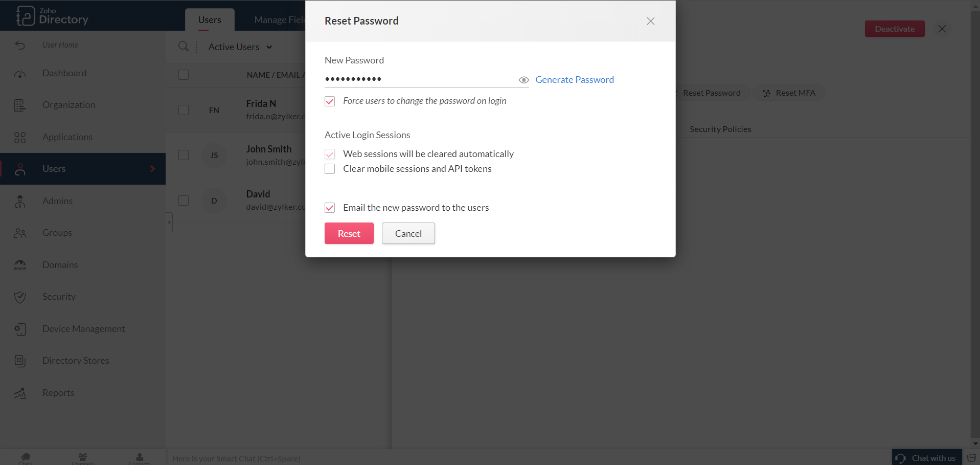Show password with the eye icon
The height and width of the screenshot is (465, 980).
coord(523,80)
